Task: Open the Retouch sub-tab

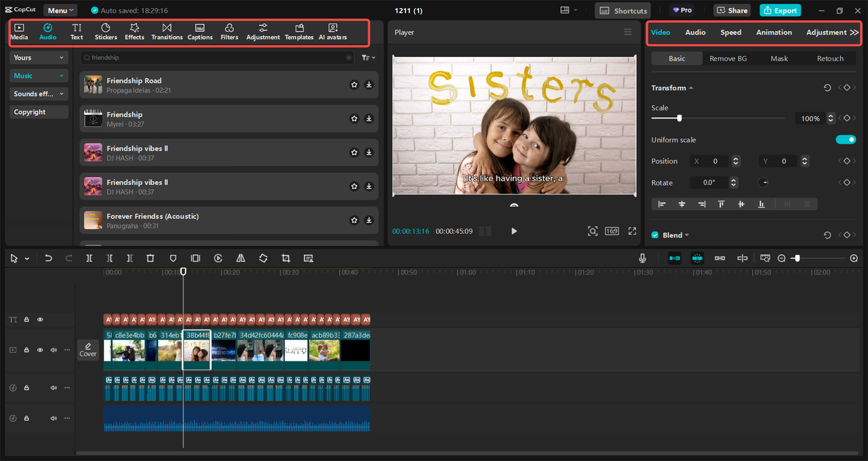Action: [x=830, y=58]
